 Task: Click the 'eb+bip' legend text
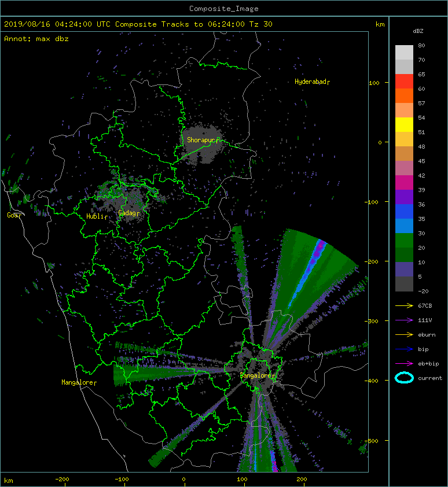pos(428,363)
